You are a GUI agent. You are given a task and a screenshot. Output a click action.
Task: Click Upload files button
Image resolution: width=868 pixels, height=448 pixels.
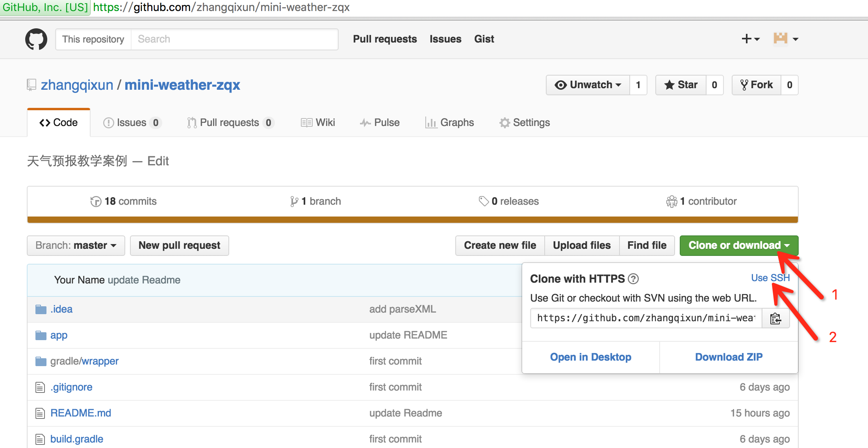coord(582,246)
